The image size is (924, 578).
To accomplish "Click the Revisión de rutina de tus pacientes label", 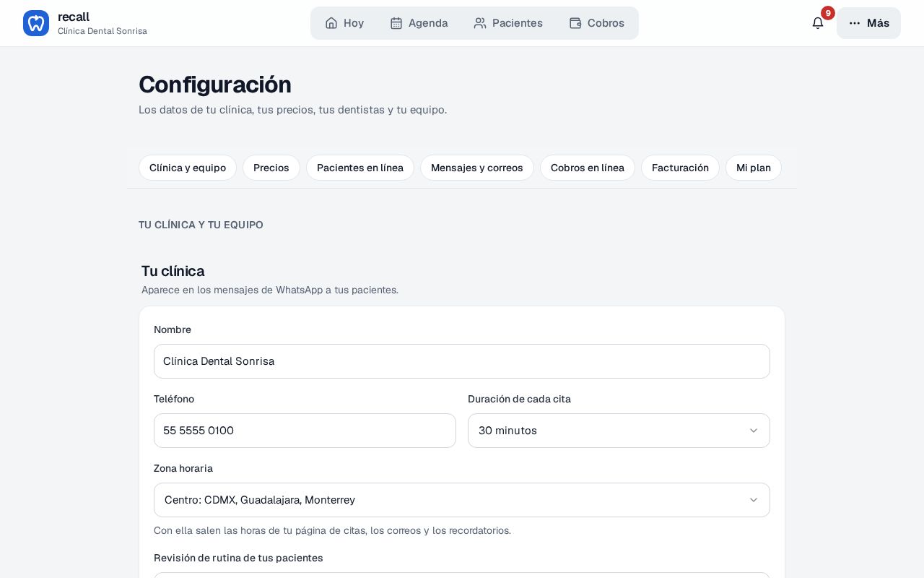I will click(238, 558).
